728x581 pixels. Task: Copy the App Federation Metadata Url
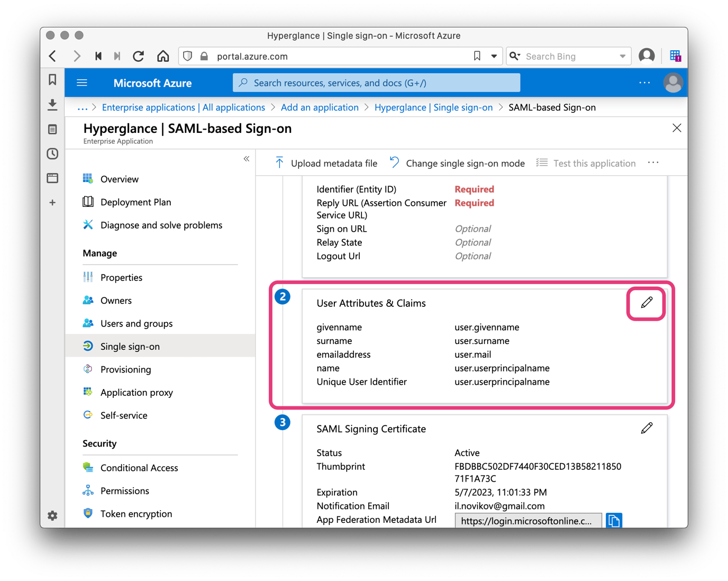[614, 520]
